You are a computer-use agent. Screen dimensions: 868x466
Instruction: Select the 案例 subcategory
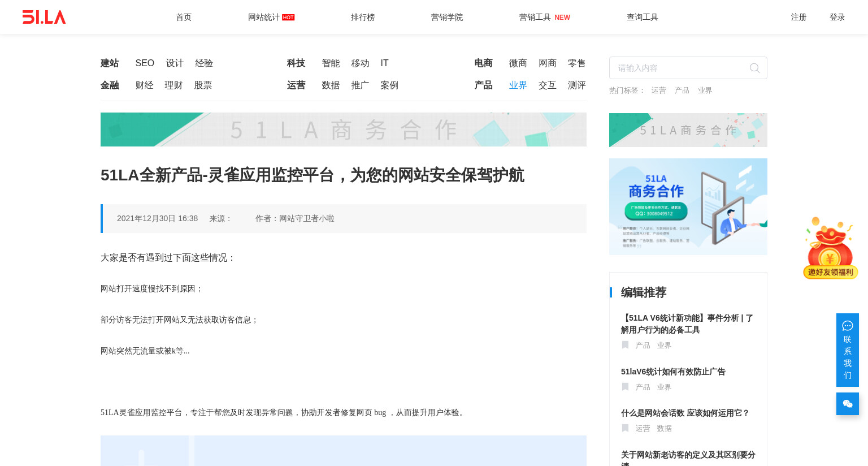[x=389, y=85]
